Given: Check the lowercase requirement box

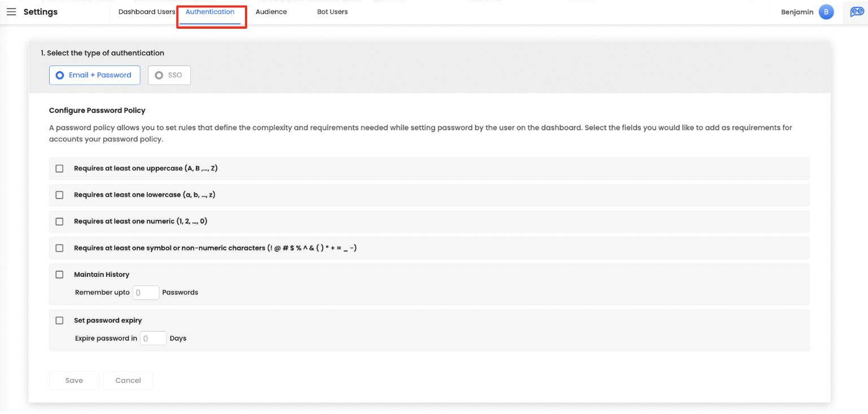Looking at the screenshot, I should click(x=59, y=195).
